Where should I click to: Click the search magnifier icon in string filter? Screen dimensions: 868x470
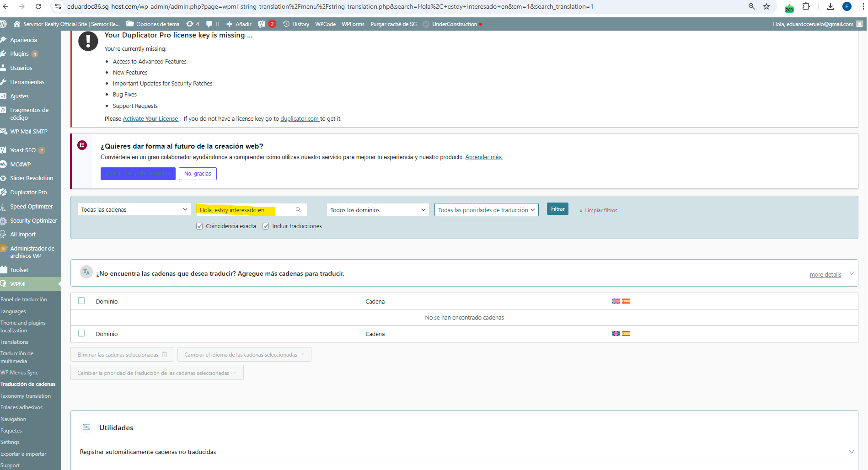click(298, 210)
